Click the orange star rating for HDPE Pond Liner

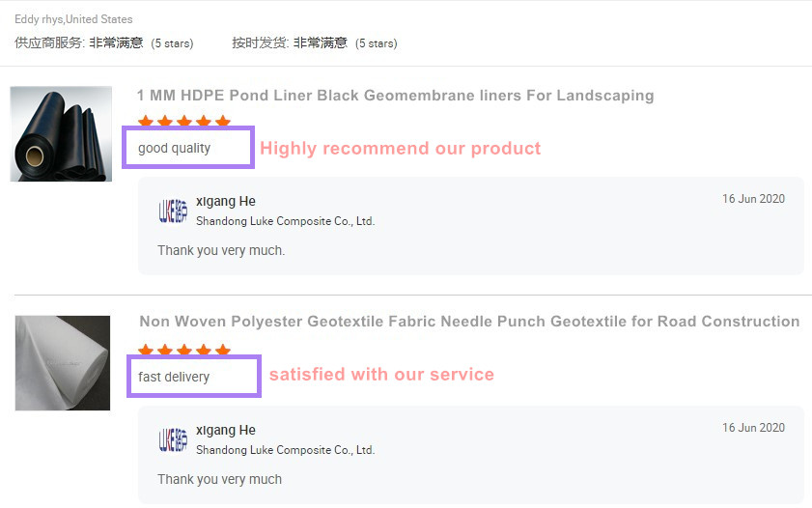pyautogui.click(x=184, y=123)
